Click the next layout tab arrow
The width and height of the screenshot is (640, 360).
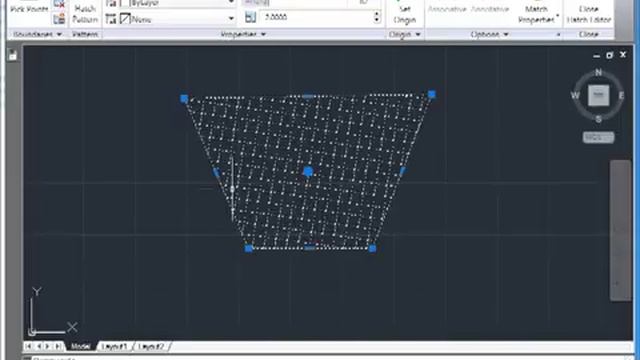pyautogui.click(x=48, y=346)
